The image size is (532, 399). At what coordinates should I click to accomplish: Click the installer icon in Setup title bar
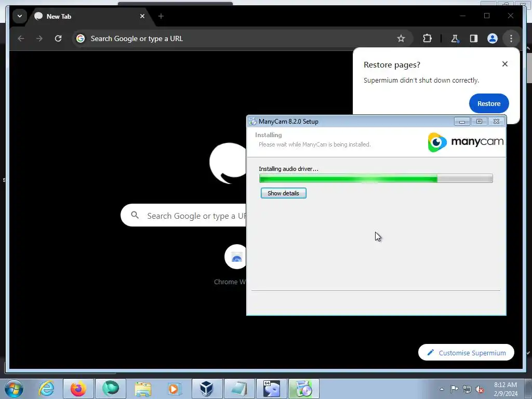252,121
